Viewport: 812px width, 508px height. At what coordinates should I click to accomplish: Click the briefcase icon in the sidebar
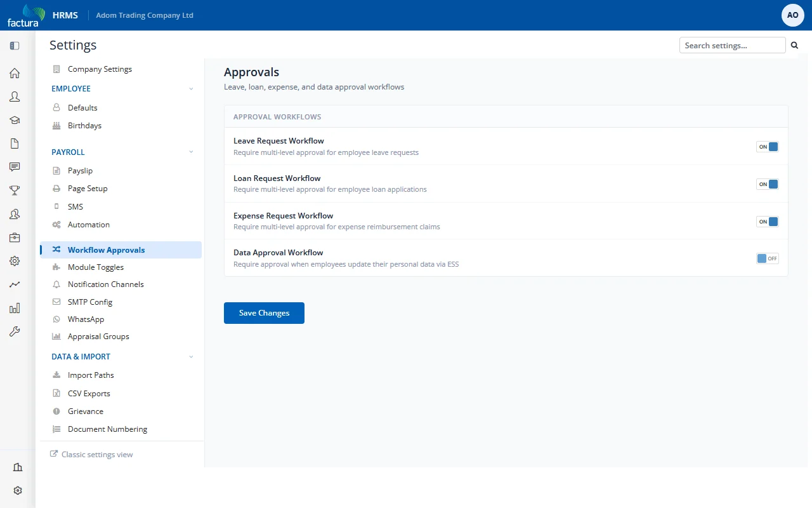(x=15, y=237)
